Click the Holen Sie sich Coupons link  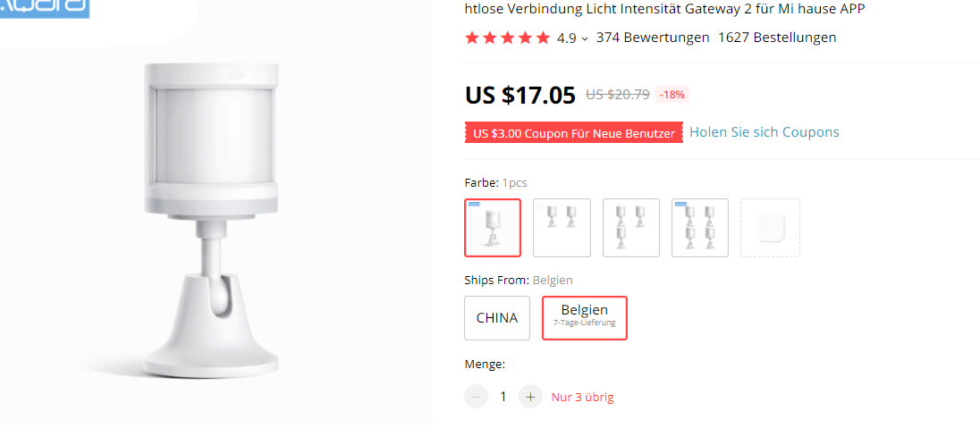click(765, 132)
